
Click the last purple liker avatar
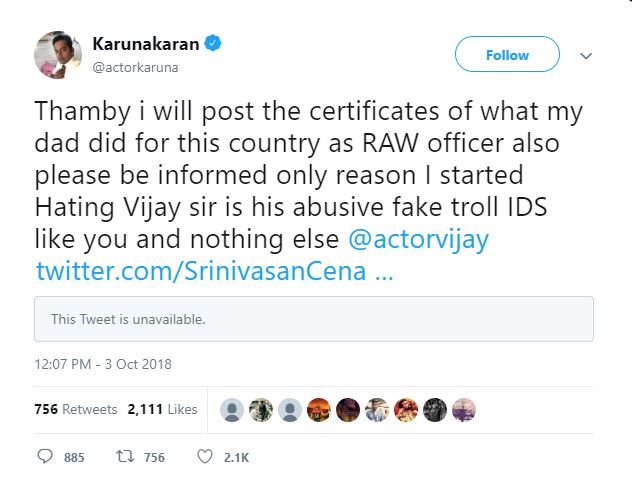(464, 410)
